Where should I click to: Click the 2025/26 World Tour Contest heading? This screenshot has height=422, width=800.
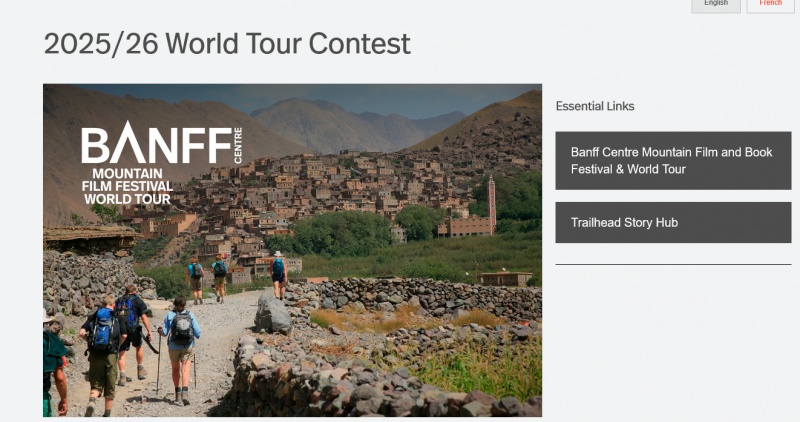(227, 44)
